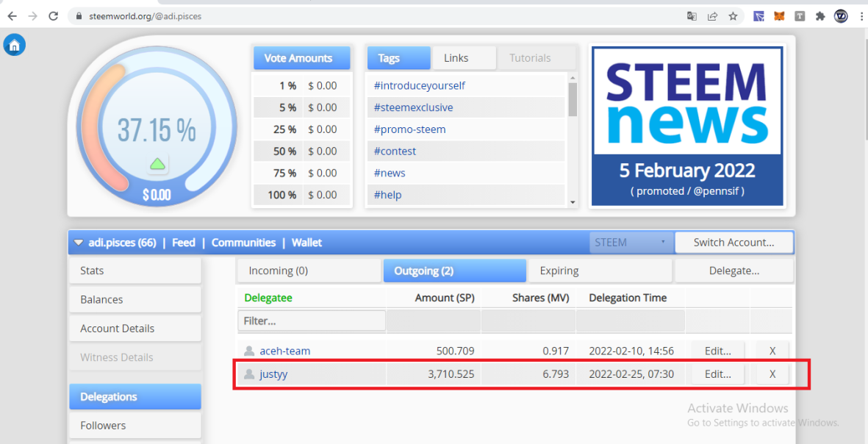Open Outgoing (2) delegations tab
Viewport: 868px width, 444px height.
(454, 271)
